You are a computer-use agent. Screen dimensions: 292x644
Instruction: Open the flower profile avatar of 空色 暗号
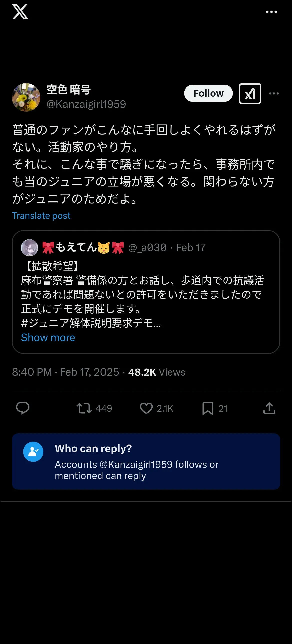pos(26,97)
